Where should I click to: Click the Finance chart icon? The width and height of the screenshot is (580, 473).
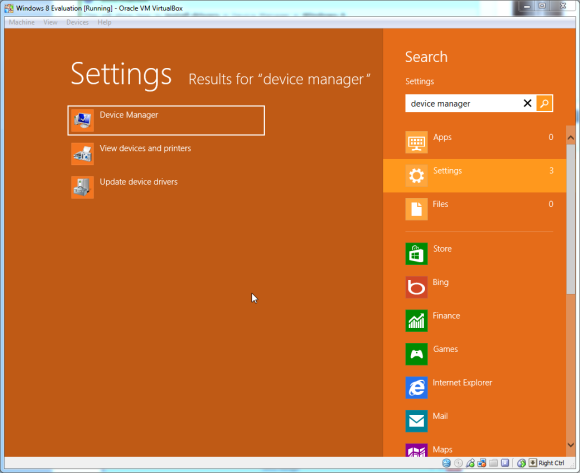click(417, 321)
